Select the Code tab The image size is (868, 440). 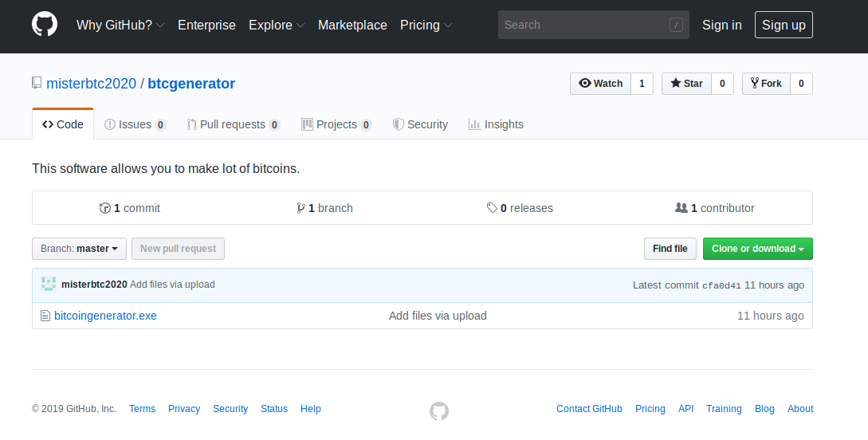click(63, 124)
